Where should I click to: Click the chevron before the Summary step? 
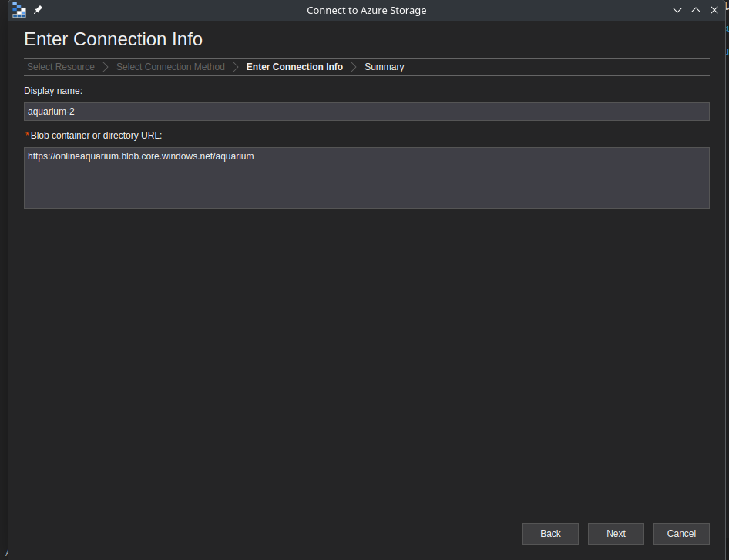coord(354,67)
